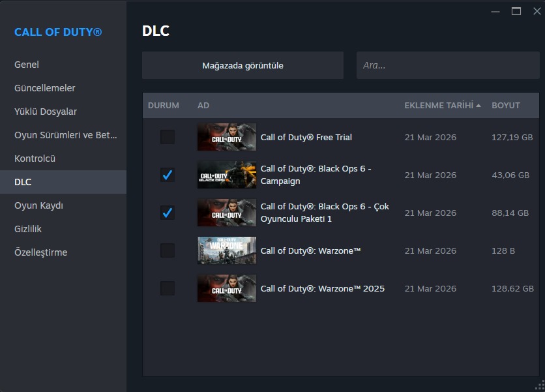Select the Warzone™ 2025 thumbnail image

[x=227, y=288]
